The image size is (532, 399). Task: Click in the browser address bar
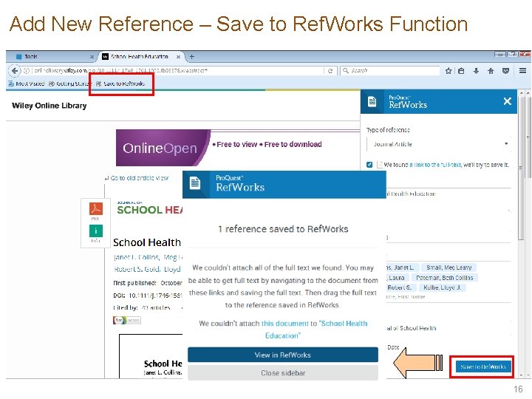(x=178, y=71)
